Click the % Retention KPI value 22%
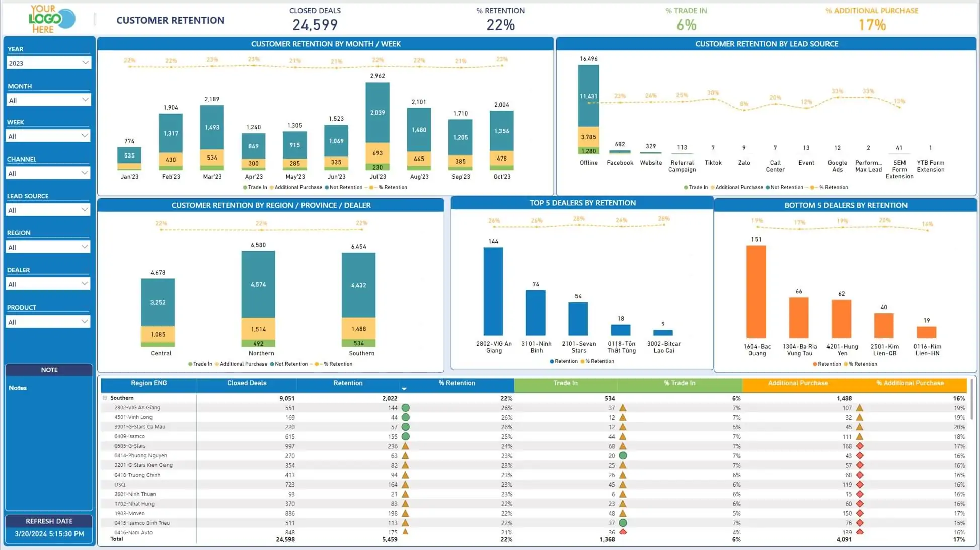Screen dimensions: 980x550 coord(501,25)
